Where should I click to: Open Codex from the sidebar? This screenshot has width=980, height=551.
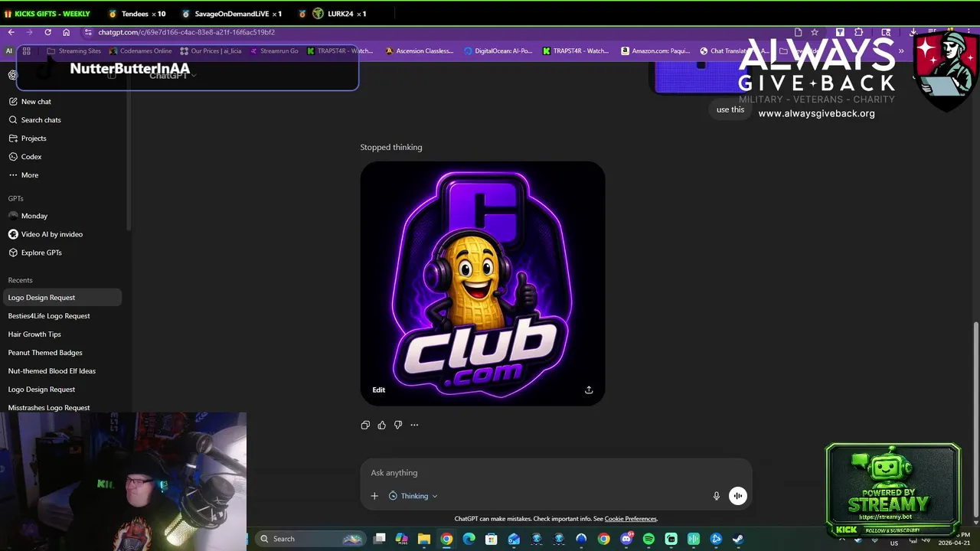click(x=61, y=157)
